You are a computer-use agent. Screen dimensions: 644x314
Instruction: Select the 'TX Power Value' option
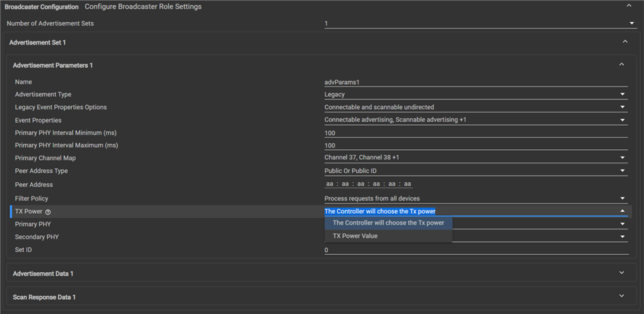[x=389, y=236]
